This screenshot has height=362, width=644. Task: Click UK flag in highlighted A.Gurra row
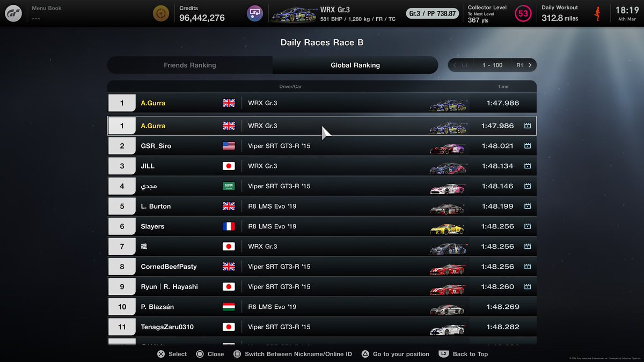(x=229, y=126)
